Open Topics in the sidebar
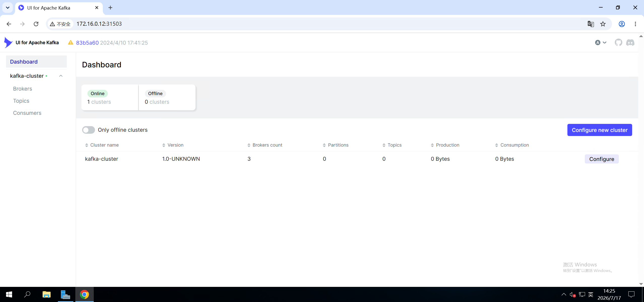 point(21,101)
